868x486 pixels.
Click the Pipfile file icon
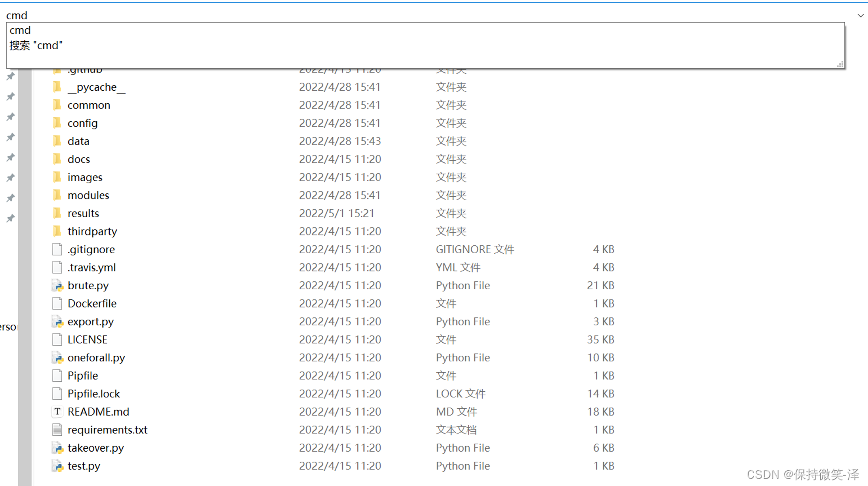point(57,375)
